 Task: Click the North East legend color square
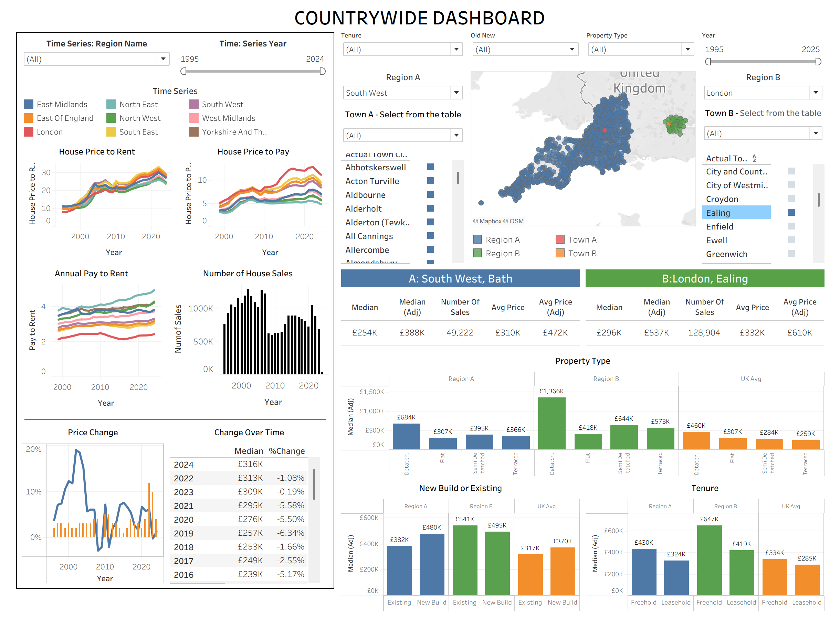pos(111,104)
